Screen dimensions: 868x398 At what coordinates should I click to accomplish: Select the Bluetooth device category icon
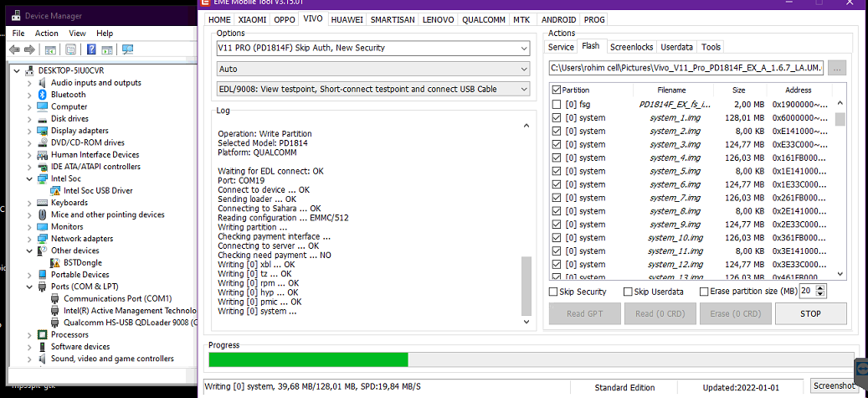pyautogui.click(x=43, y=95)
